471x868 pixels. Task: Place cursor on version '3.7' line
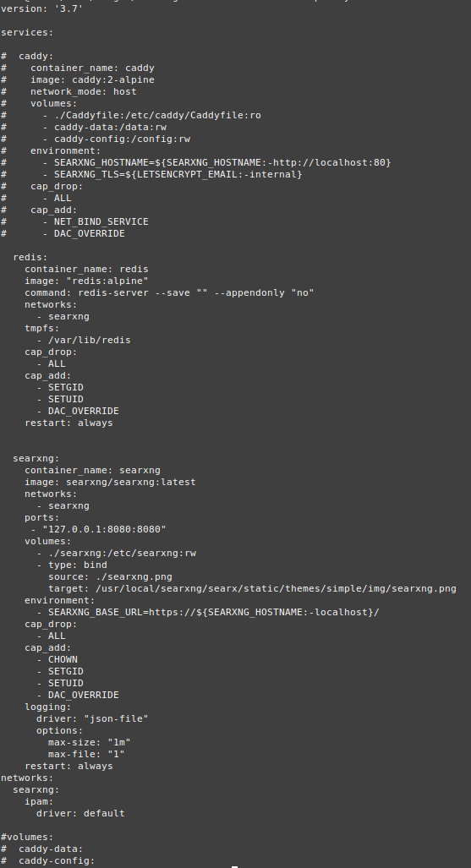[41, 8]
